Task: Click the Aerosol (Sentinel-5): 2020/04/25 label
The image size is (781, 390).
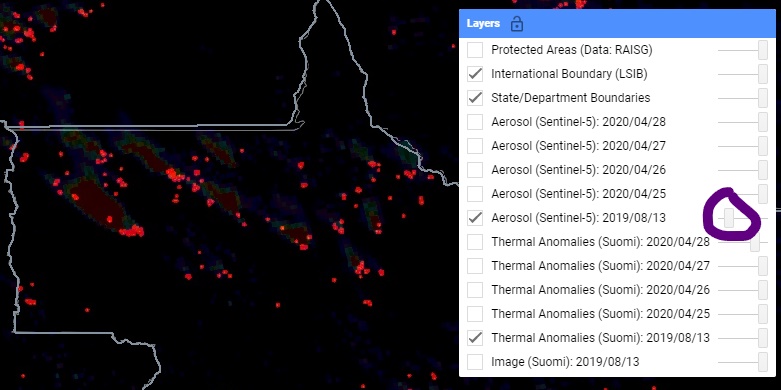Action: [x=578, y=194]
